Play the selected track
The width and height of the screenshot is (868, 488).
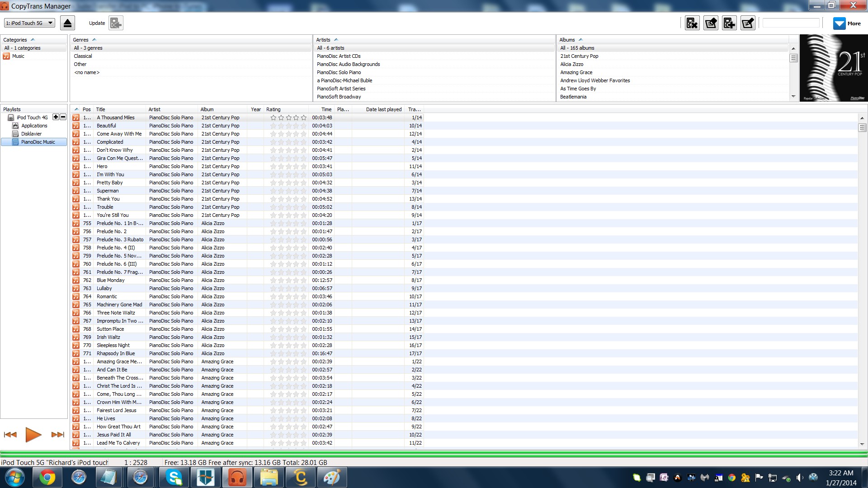[33, 435]
